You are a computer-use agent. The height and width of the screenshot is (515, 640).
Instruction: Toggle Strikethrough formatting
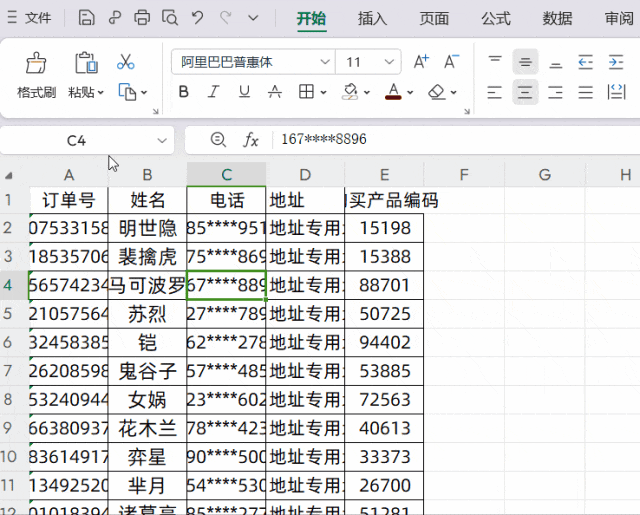(275, 92)
